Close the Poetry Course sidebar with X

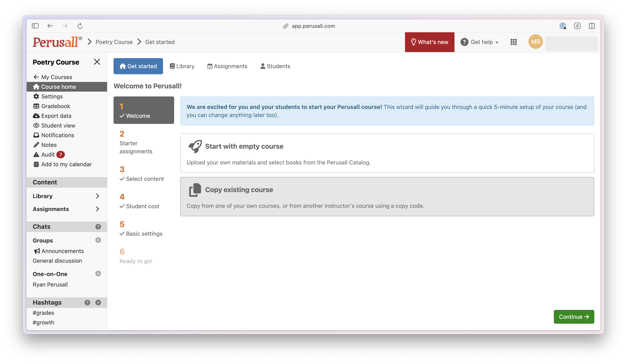point(97,62)
